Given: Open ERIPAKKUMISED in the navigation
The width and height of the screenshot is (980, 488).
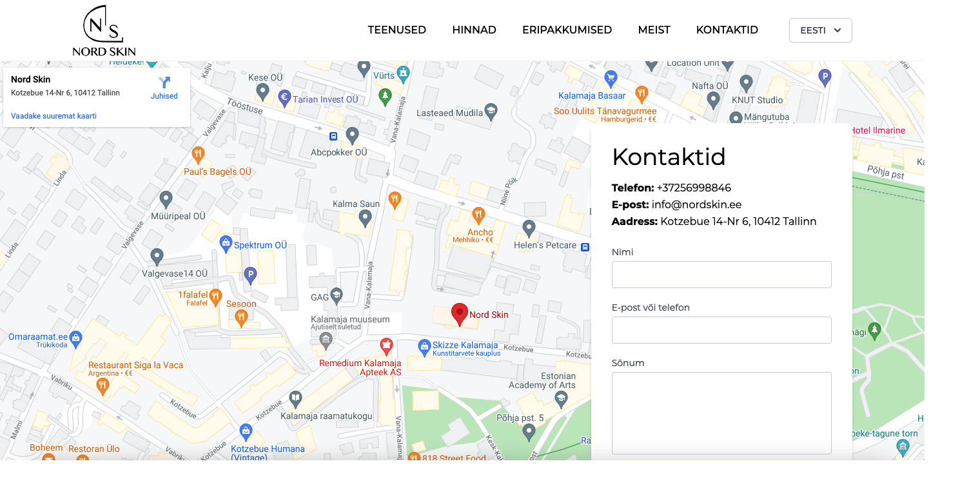Looking at the screenshot, I should tap(567, 30).
